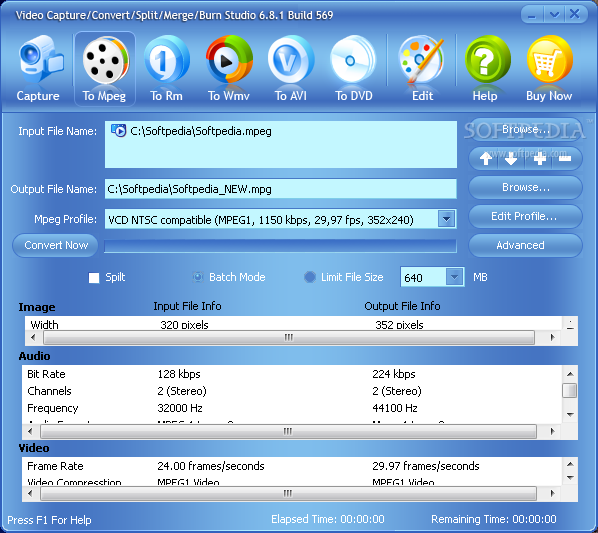Move input file down with the down arrow
598x533 pixels.
[511, 158]
